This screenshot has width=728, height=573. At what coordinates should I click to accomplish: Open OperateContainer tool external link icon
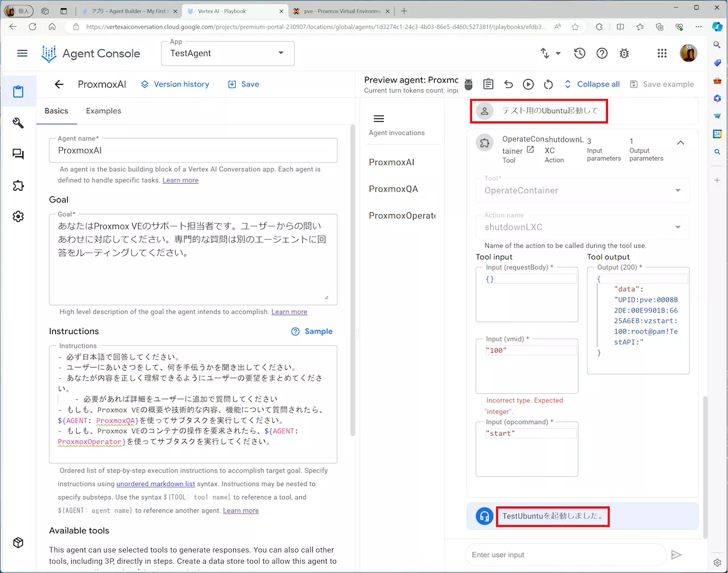[530, 150]
